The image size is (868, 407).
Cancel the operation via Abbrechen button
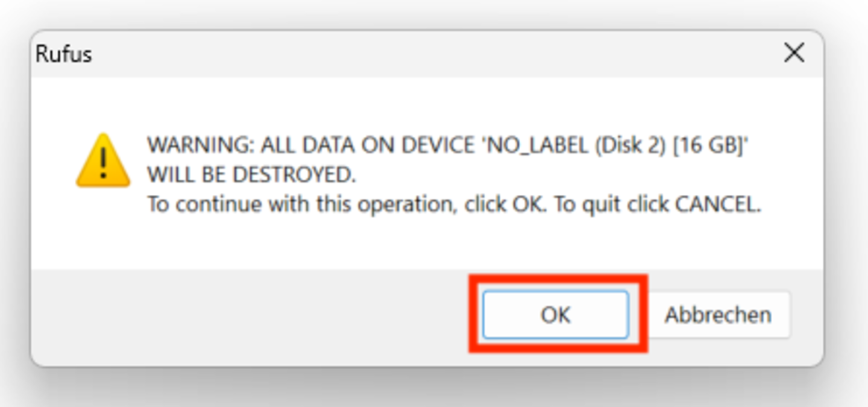717,315
